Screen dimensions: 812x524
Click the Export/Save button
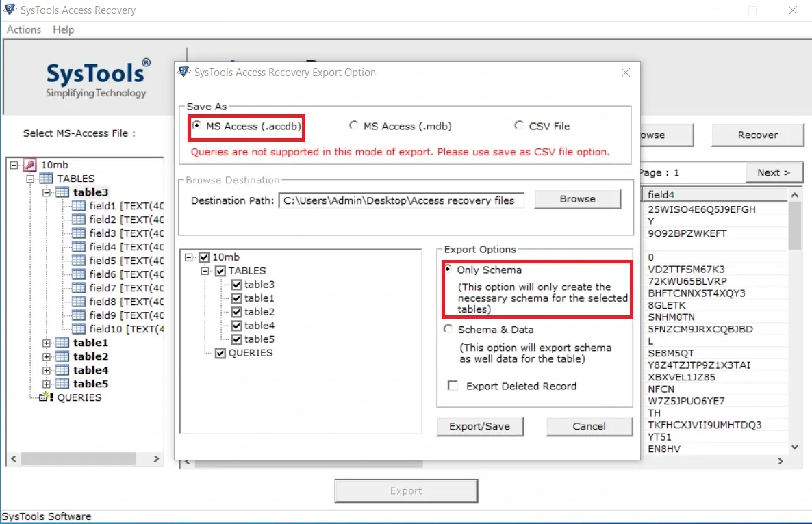[479, 427]
